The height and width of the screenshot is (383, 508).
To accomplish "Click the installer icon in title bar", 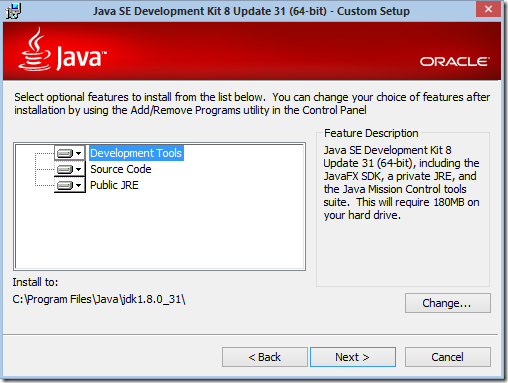I will pyautogui.click(x=13, y=11).
